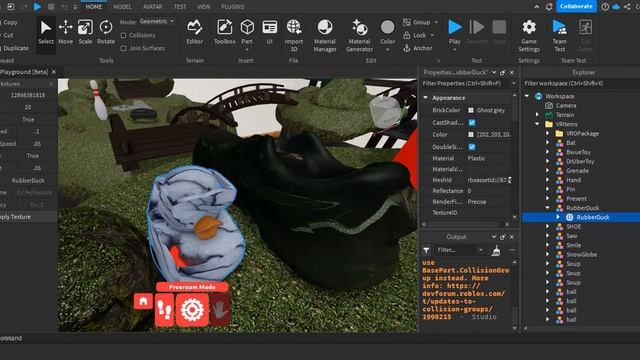Clear the Output log with the broom icon
640x360 pixels.
[x=496, y=250]
